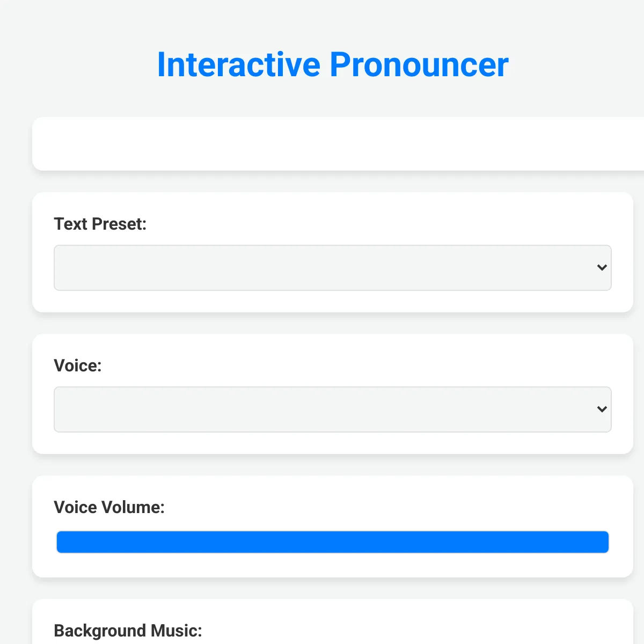Click the "Voice:" label
The image size is (644, 644).
point(78,365)
